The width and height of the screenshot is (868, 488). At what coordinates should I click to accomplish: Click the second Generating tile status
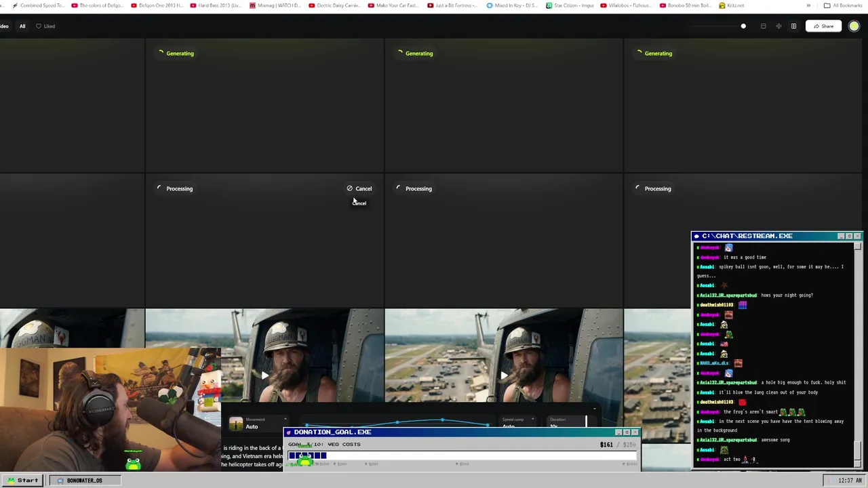415,54
